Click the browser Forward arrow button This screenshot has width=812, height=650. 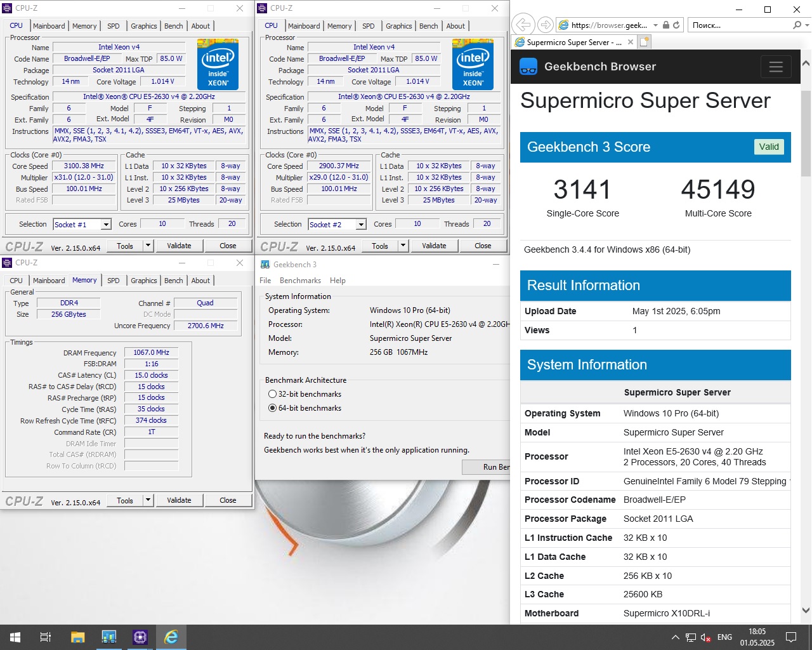pos(545,25)
